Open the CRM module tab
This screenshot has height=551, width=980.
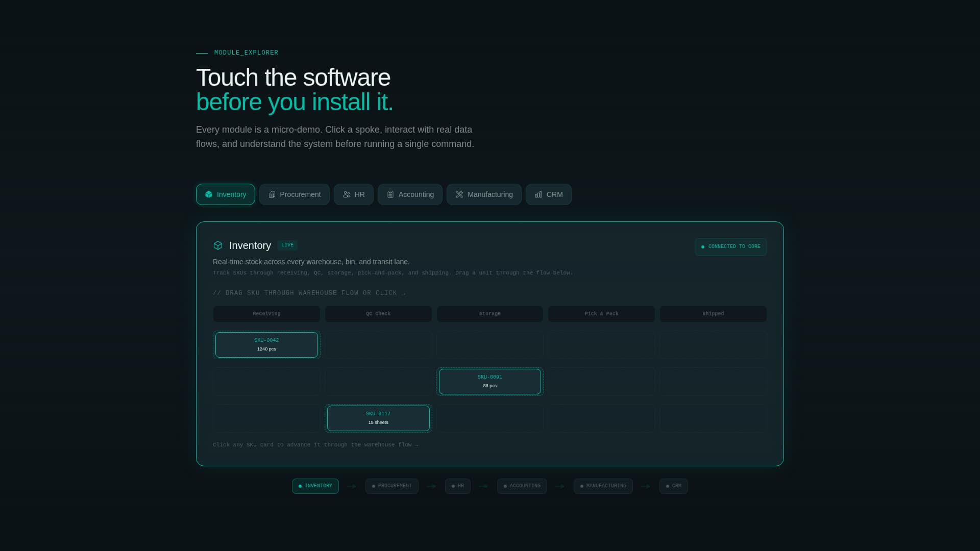(x=549, y=194)
